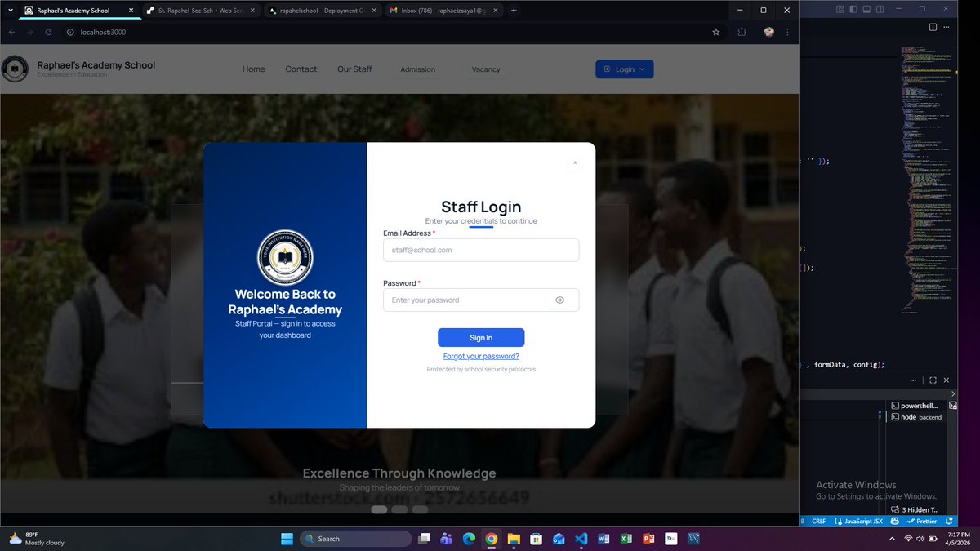
Task: Toggle VS Code secondary sidebar
Action: tap(880, 9)
